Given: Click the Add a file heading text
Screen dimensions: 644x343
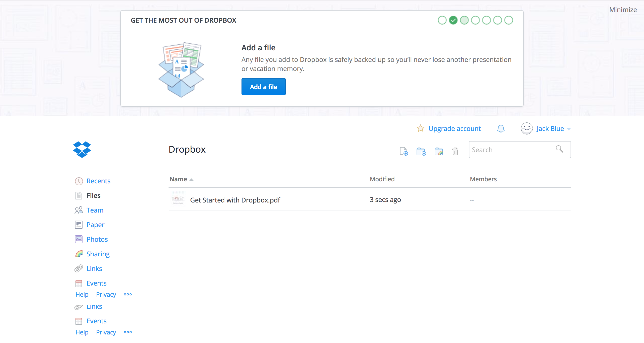Looking at the screenshot, I should click(258, 48).
